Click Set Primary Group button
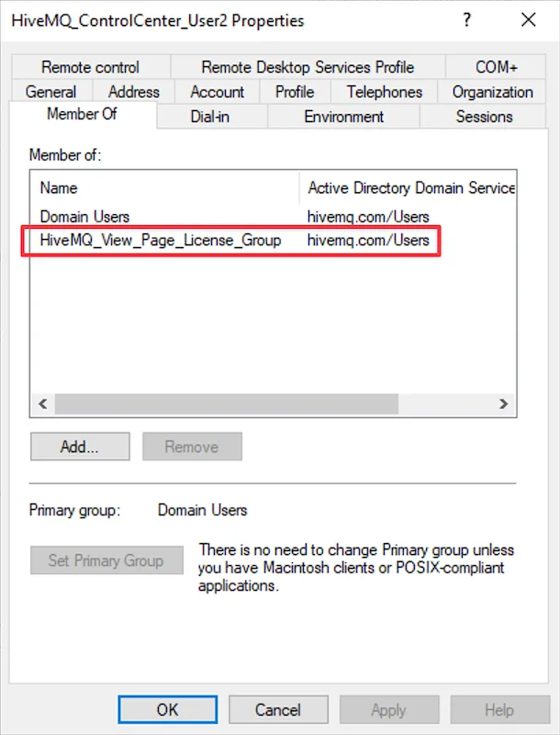Image resolution: width=560 pixels, height=735 pixels. 106,560
